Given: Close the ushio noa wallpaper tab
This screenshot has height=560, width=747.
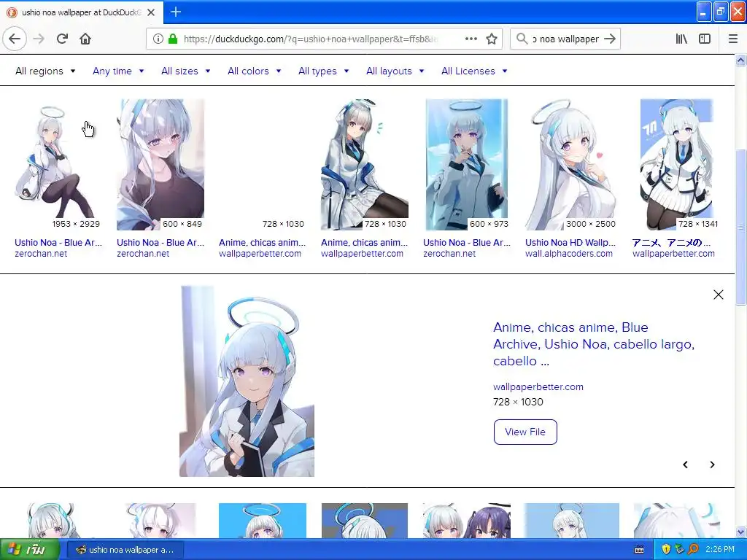Looking at the screenshot, I should (151, 12).
